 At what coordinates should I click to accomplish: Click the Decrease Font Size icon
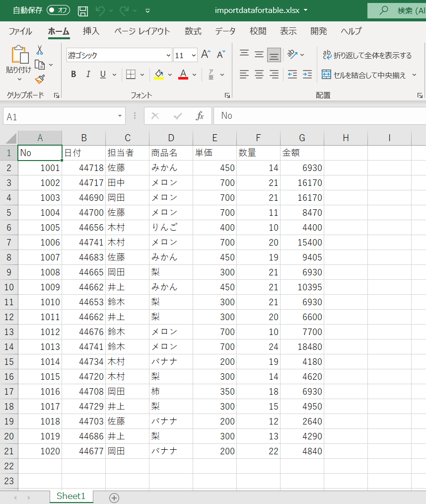pyautogui.click(x=221, y=55)
